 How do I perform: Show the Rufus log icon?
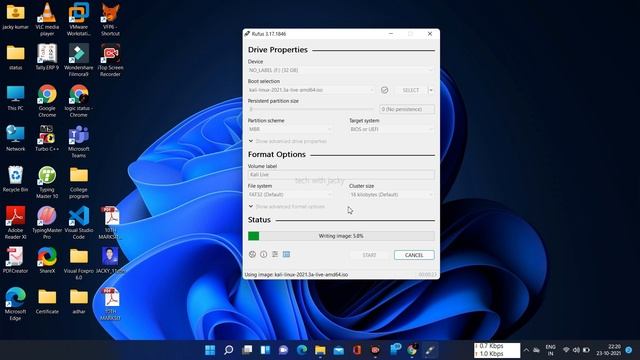[x=287, y=254]
